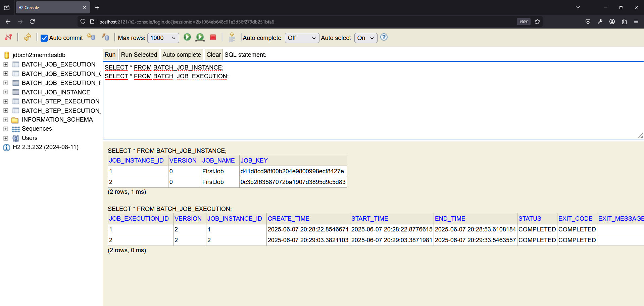Viewport: 644px width, 306px height.
Task: Click inside the SQL statement editor
Action: point(373,101)
